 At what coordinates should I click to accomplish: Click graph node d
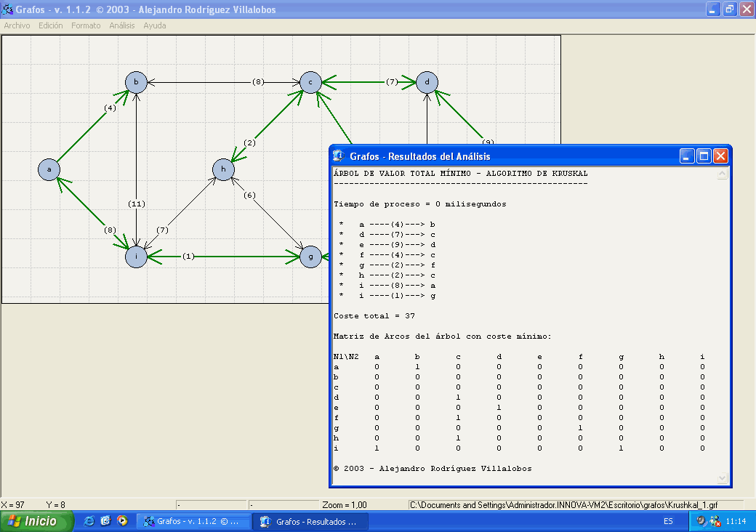point(427,82)
